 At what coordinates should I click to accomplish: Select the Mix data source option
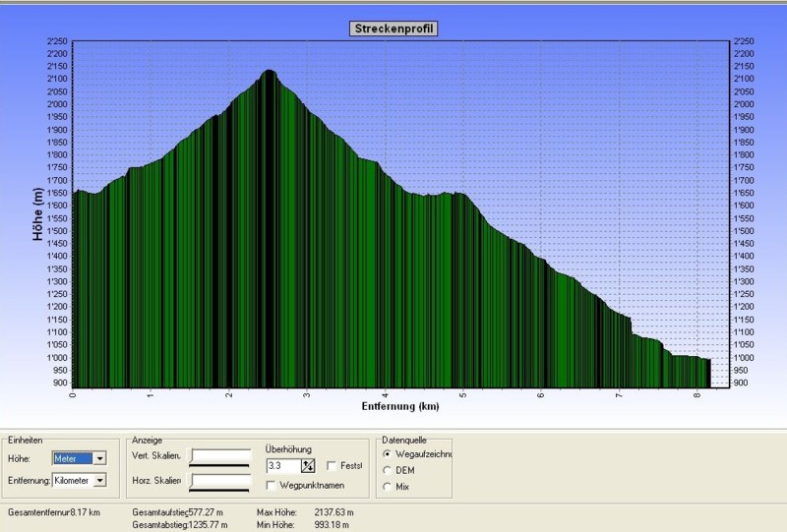(387, 487)
